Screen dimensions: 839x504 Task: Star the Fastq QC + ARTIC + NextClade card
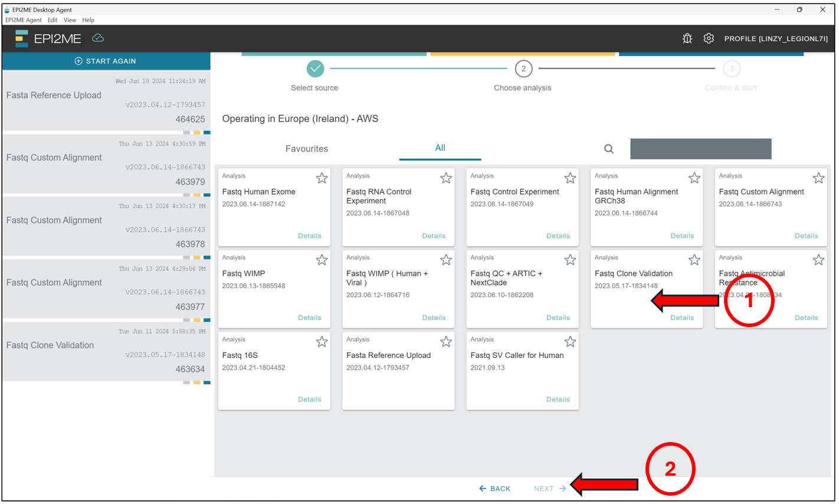570,260
